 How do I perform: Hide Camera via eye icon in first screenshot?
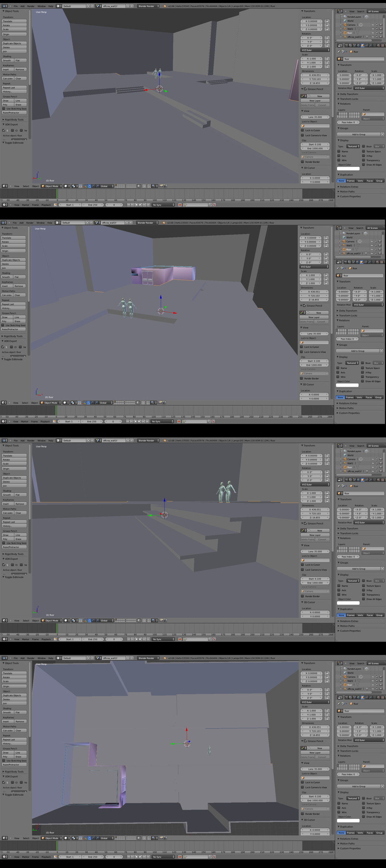click(373, 25)
